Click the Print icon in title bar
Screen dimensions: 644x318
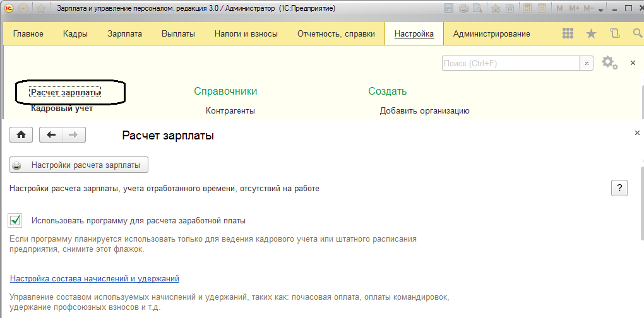click(463, 8)
